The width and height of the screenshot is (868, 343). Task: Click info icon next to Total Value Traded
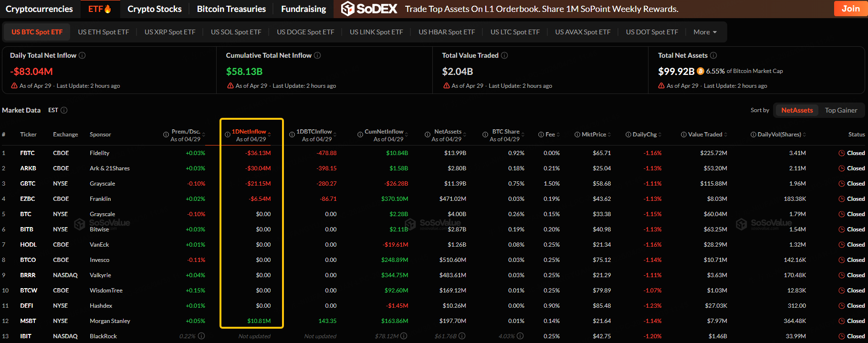pyautogui.click(x=504, y=55)
